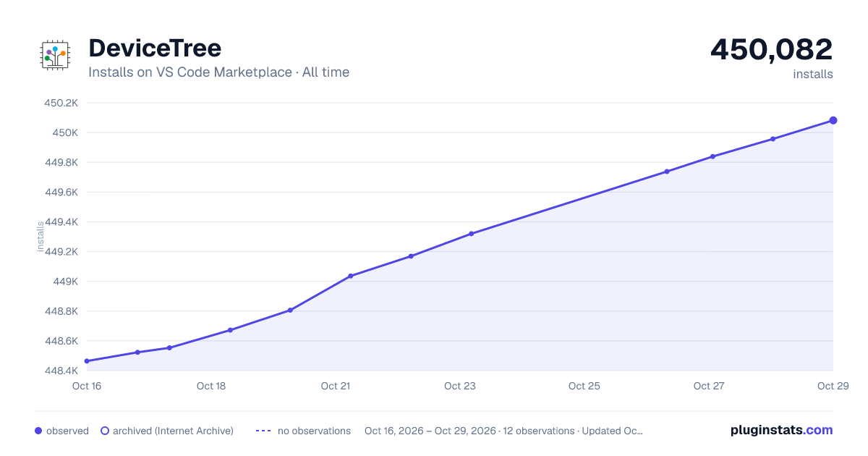Click the DeviceTree title heading
868x456 pixels.
(155, 48)
